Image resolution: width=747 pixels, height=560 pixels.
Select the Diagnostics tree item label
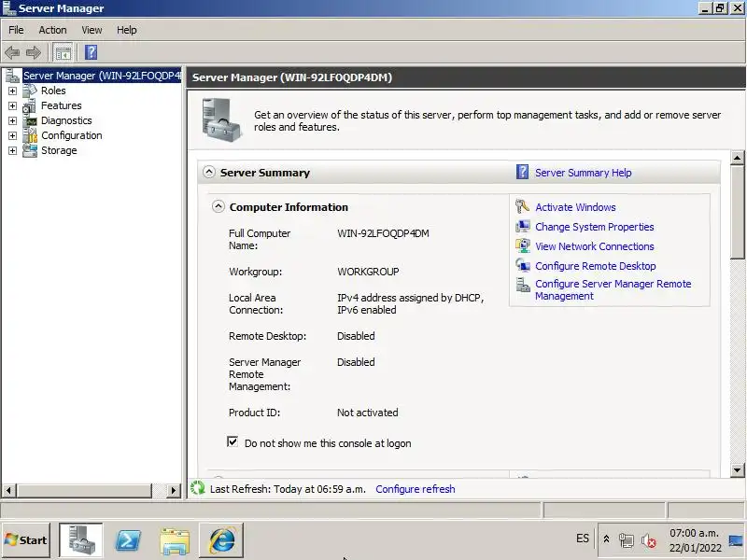coord(66,120)
